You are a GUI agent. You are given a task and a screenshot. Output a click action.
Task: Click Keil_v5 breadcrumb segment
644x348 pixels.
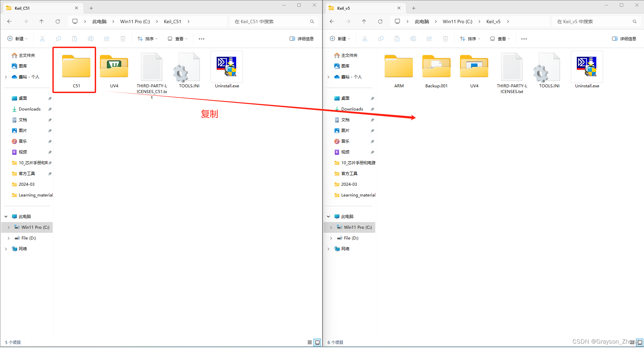493,21
